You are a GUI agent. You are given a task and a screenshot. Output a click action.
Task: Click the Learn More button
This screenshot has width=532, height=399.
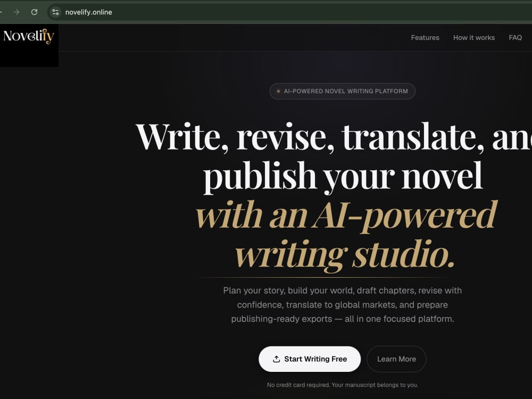(x=396, y=359)
